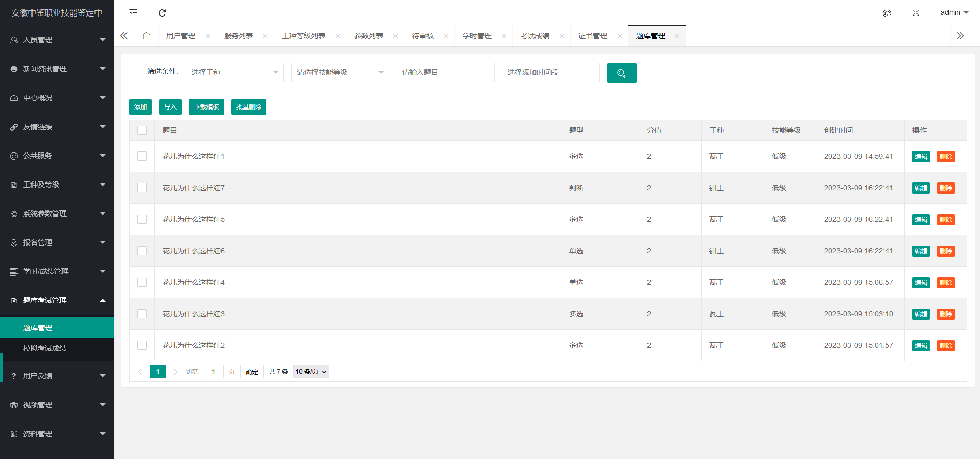Image resolution: width=980 pixels, height=459 pixels.
Task: Open the home tab icon
Action: 146,36
